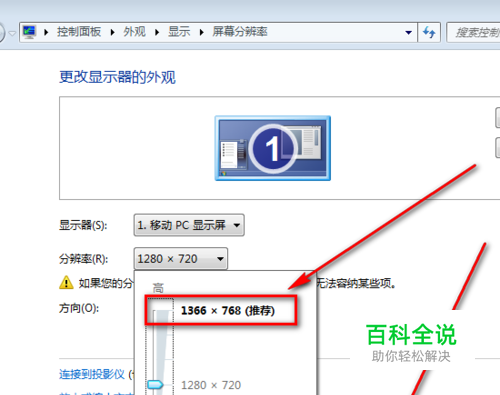This screenshot has height=395, width=500.
Task: Expand the arrow after 外观 breadcrumb
Action: 157,32
